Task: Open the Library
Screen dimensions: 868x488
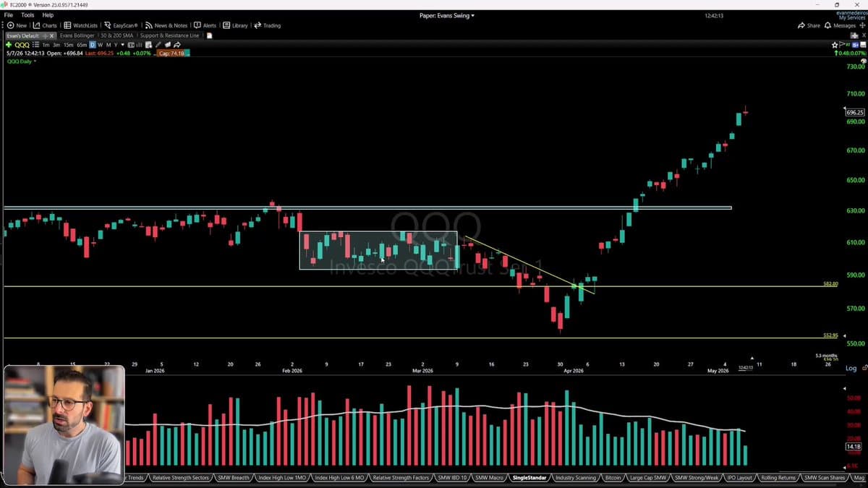Action: [x=235, y=25]
